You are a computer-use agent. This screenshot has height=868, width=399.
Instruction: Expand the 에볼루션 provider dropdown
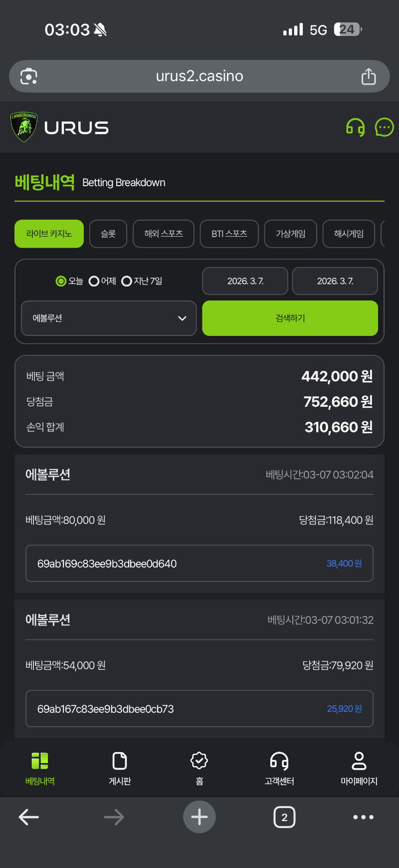(109, 318)
